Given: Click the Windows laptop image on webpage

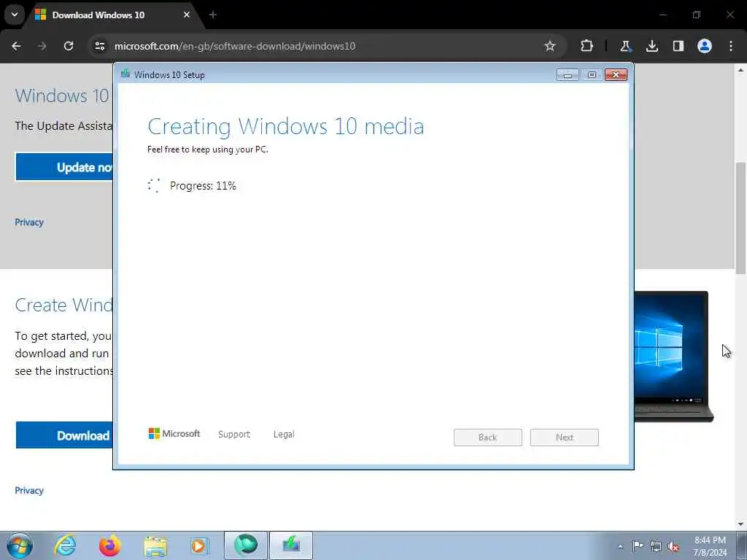Looking at the screenshot, I should [x=673, y=356].
